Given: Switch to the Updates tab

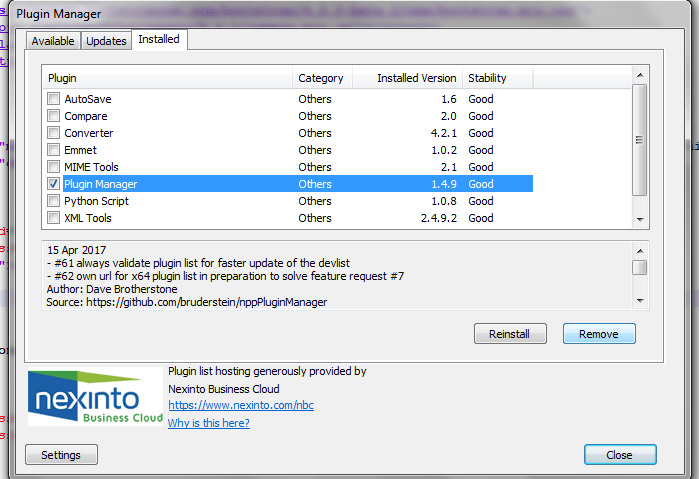Looking at the screenshot, I should tap(106, 41).
